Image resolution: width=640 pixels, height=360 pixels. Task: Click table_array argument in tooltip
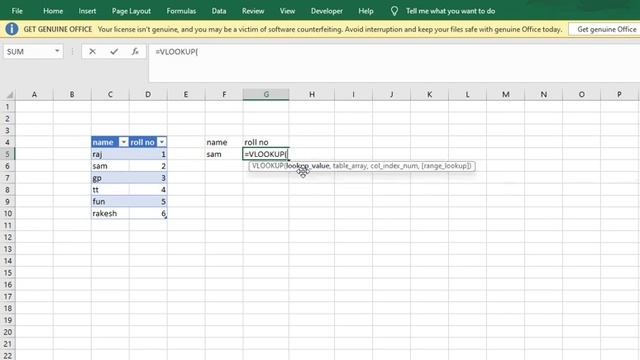tap(350, 166)
